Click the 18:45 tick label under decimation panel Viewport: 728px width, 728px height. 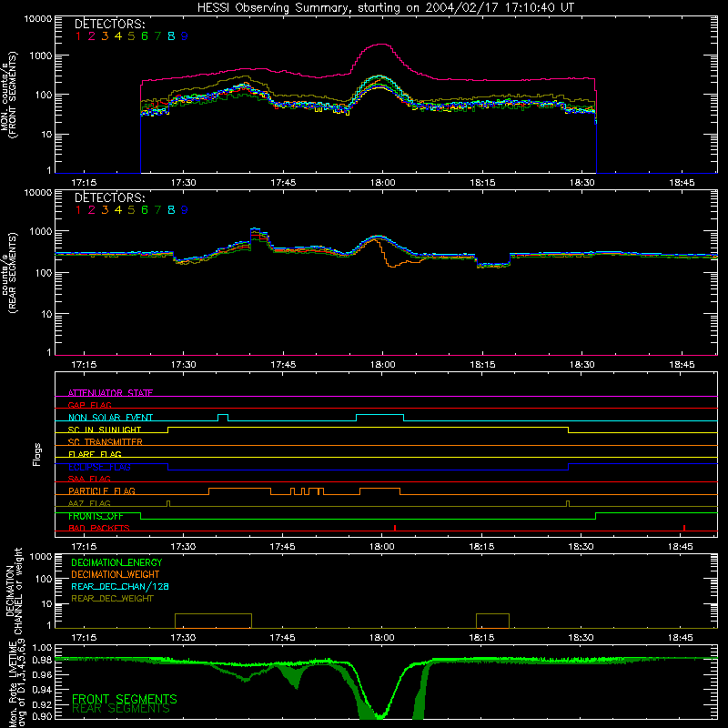tap(681, 638)
